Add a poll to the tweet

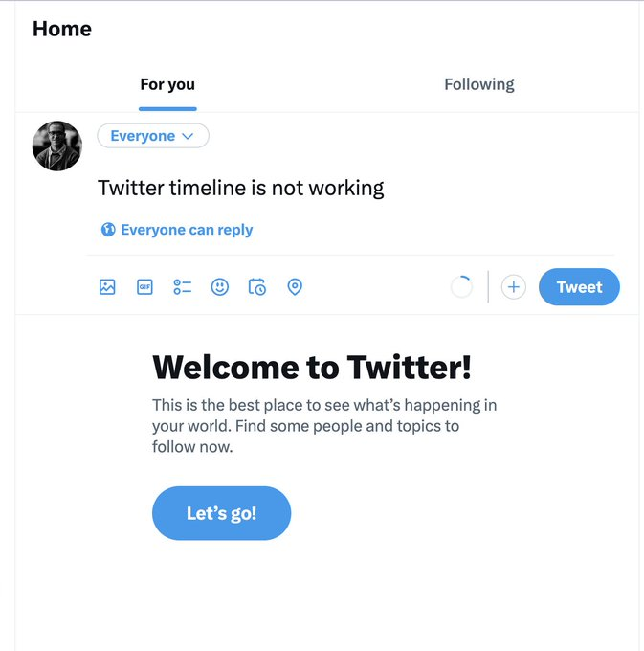(182, 286)
